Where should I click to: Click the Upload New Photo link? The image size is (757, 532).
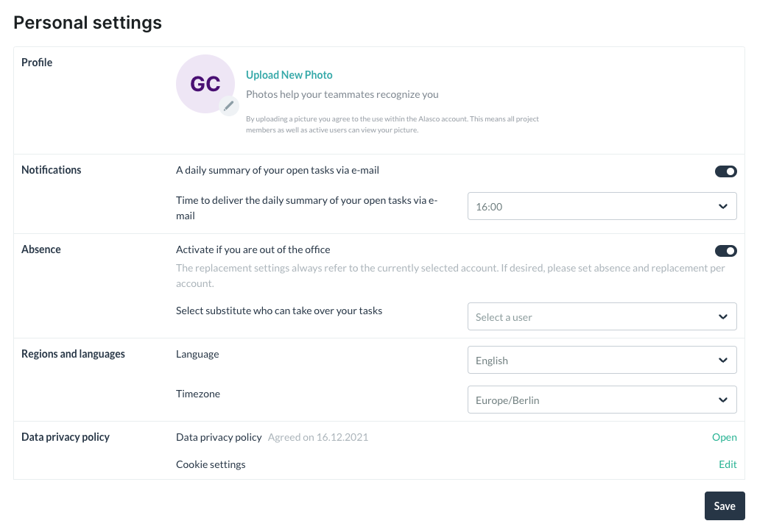click(x=289, y=75)
